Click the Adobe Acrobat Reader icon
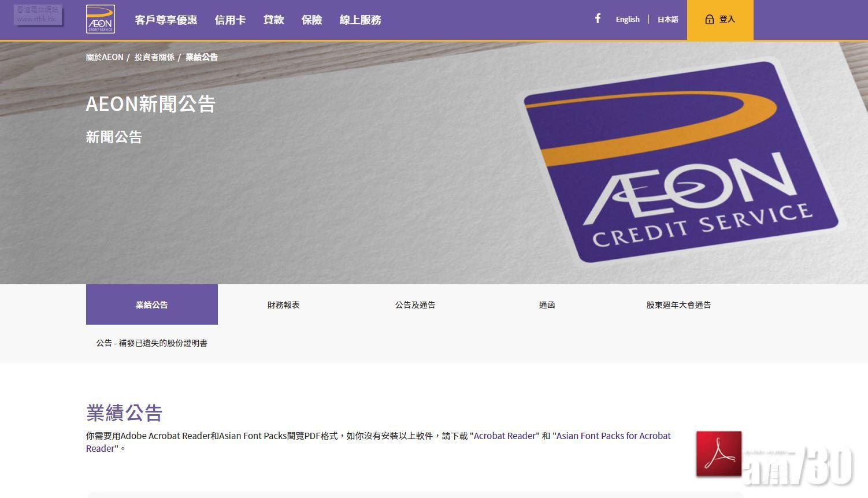Screen dimensions: 868x498 718,454
